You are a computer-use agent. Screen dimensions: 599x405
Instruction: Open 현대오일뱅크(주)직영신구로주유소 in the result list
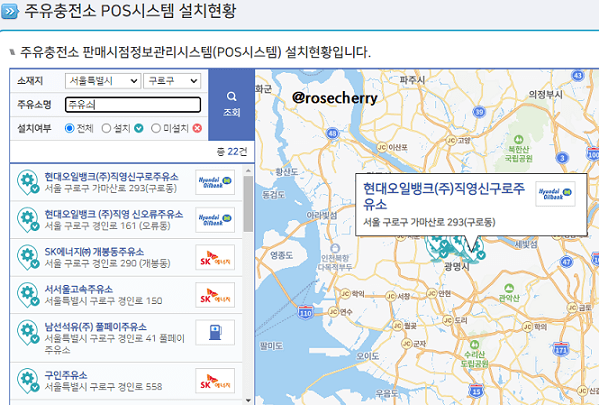pyautogui.click(x=126, y=182)
